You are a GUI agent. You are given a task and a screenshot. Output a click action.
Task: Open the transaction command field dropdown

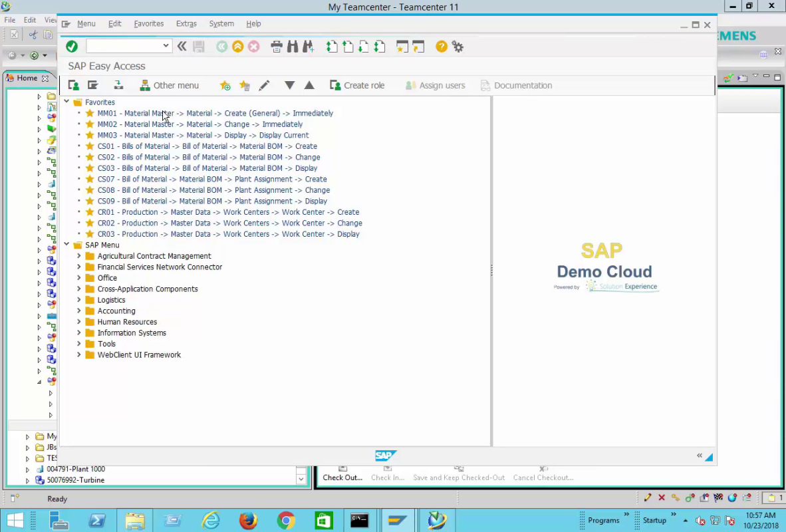point(166,46)
